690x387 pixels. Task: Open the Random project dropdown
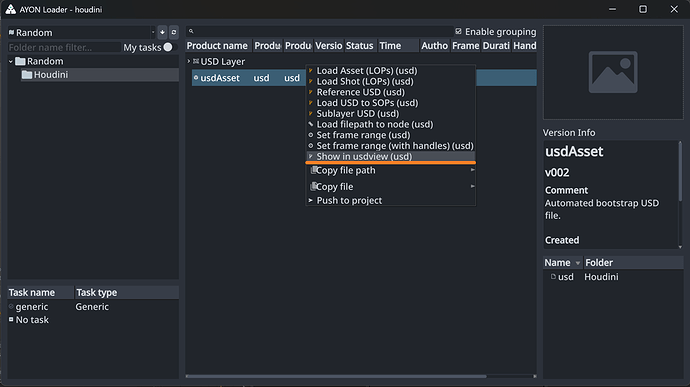[x=81, y=33]
